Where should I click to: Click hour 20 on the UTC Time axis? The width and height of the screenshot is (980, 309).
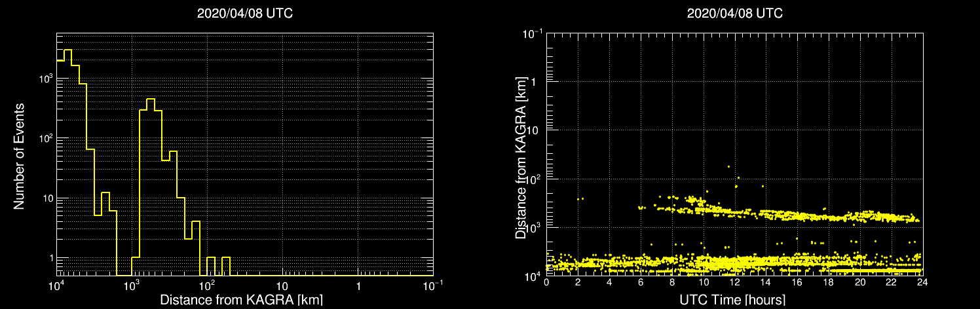pyautogui.click(x=859, y=282)
